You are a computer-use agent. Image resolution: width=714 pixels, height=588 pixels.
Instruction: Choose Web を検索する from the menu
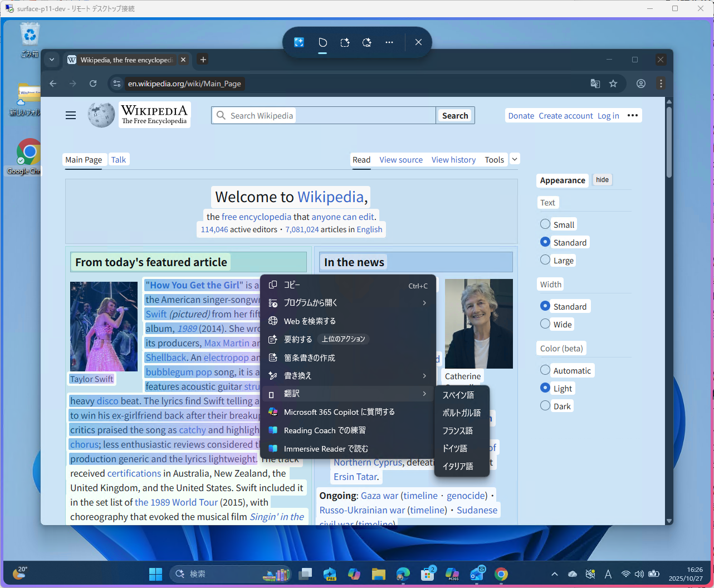point(348,321)
